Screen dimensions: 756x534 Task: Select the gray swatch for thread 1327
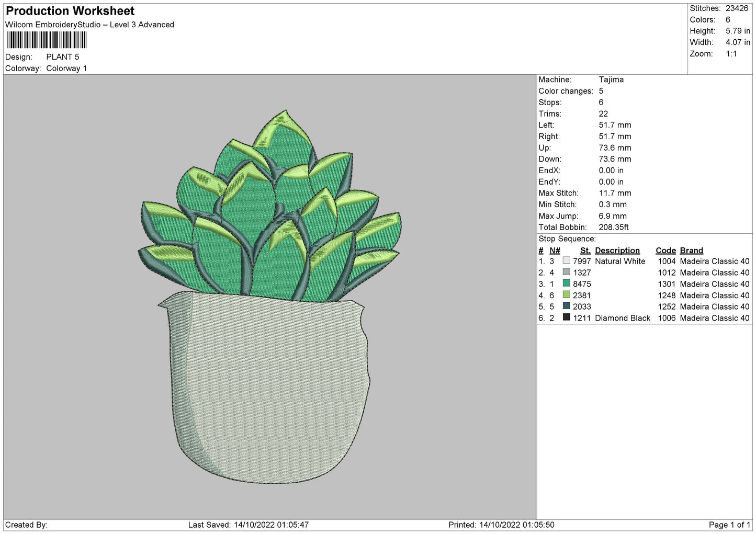click(566, 272)
